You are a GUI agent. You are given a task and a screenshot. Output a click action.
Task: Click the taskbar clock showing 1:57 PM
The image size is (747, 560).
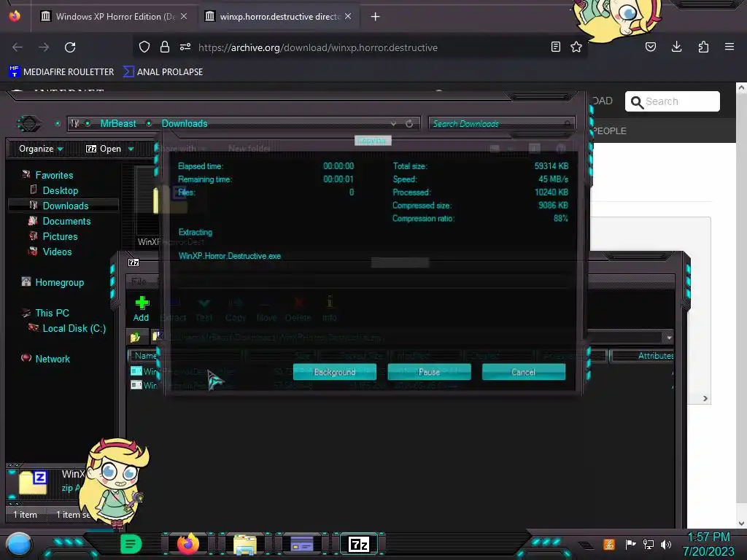coord(708,544)
